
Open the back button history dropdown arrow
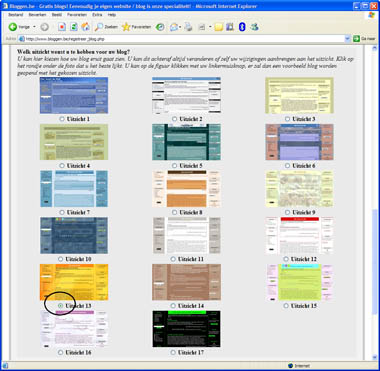click(34, 27)
